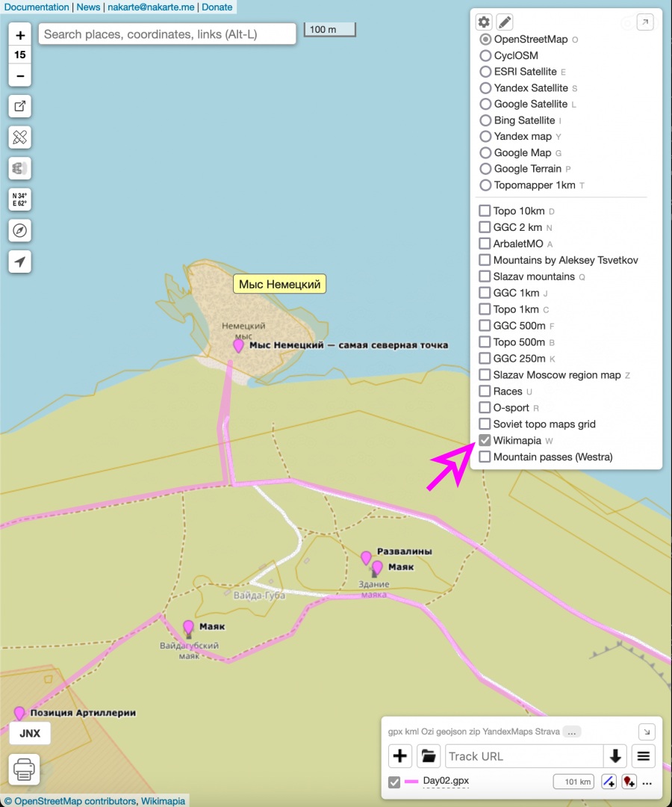Open the Documentation link

coord(37,7)
